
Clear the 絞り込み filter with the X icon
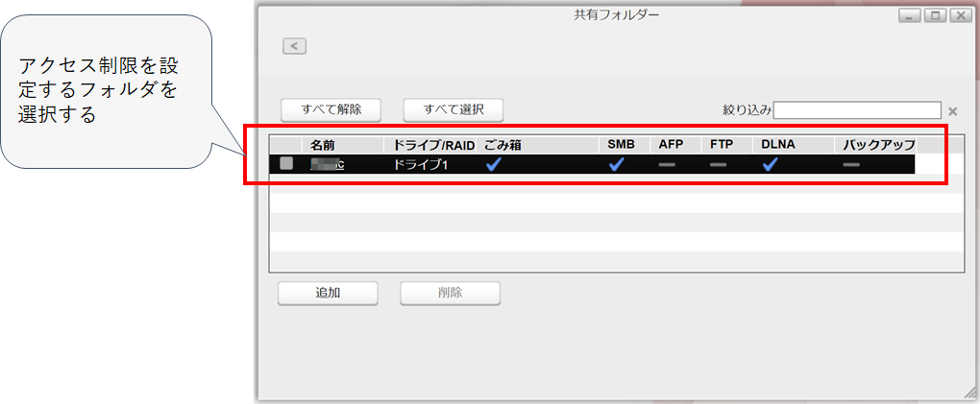[952, 111]
